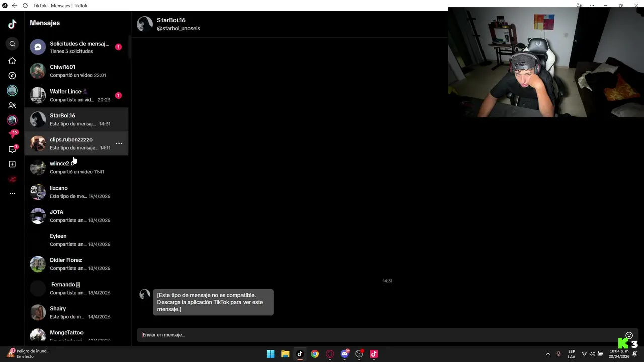Click the Walter Lince unread badge
Viewport: 644px width, 362px height.
tap(118, 95)
